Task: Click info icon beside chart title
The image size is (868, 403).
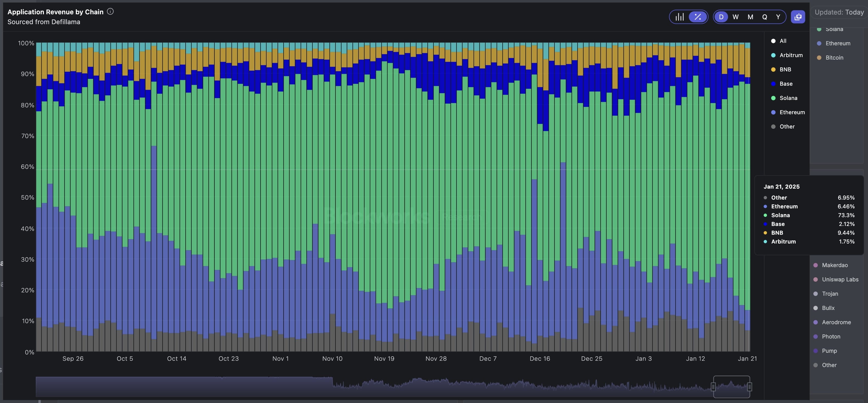Action: point(110,12)
